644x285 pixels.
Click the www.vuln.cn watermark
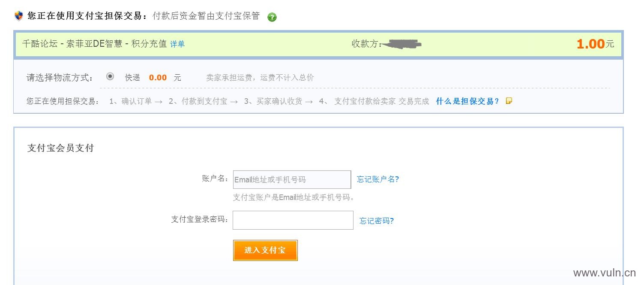coord(604,273)
